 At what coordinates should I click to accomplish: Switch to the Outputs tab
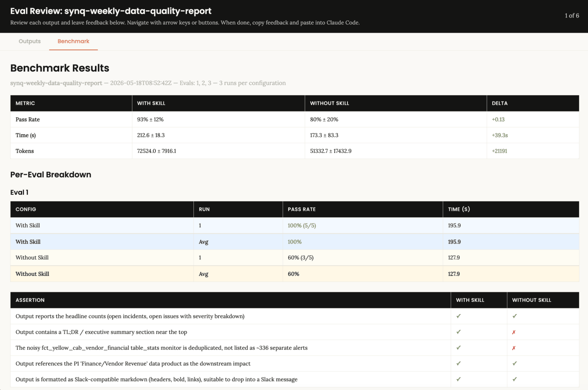coord(29,41)
